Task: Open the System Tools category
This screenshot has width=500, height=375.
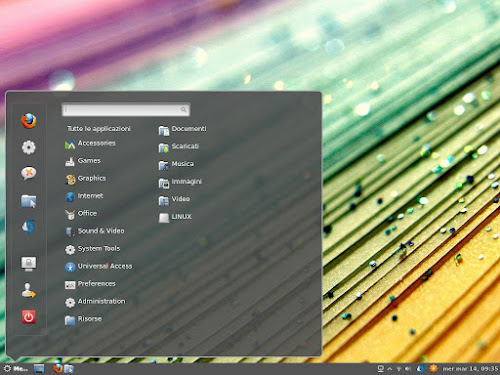Action: 92,249
